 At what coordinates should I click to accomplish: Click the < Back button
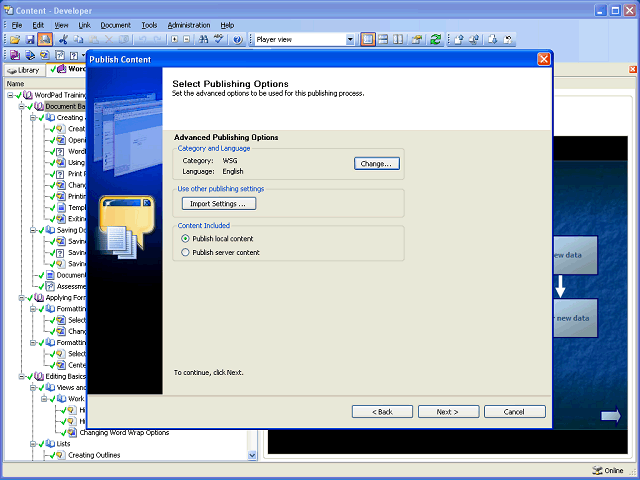tap(382, 411)
